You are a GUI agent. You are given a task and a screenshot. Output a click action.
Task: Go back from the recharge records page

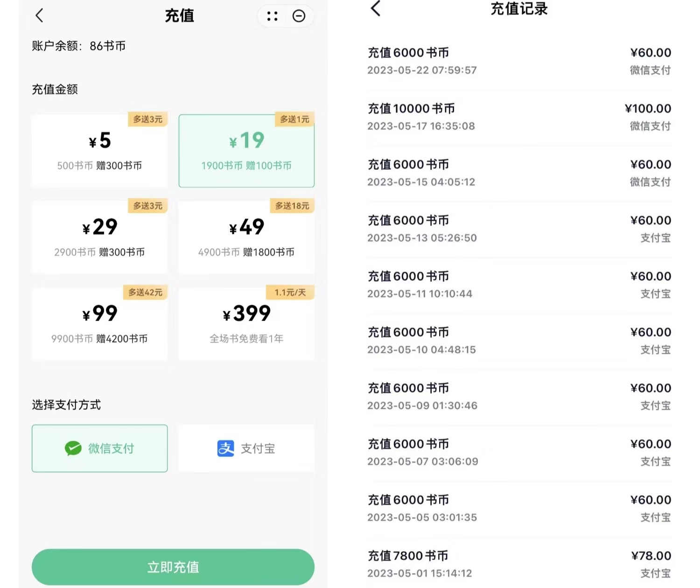pos(376,9)
